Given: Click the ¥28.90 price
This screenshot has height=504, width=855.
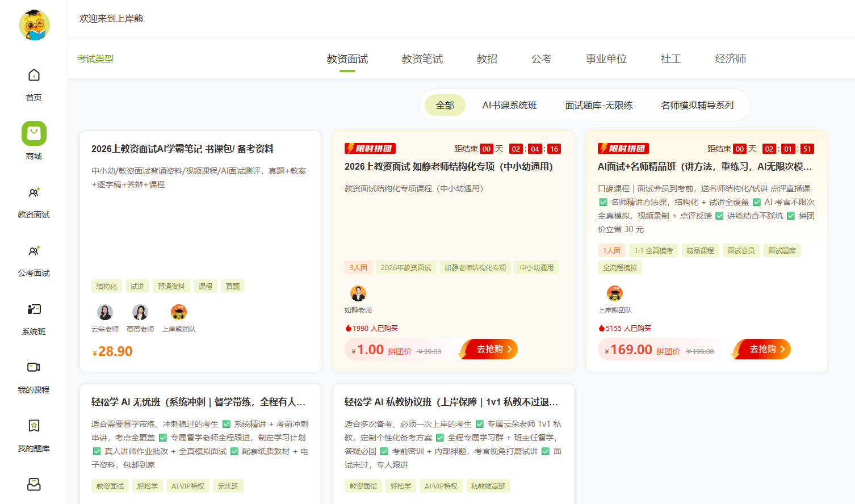Looking at the screenshot, I should click(112, 351).
